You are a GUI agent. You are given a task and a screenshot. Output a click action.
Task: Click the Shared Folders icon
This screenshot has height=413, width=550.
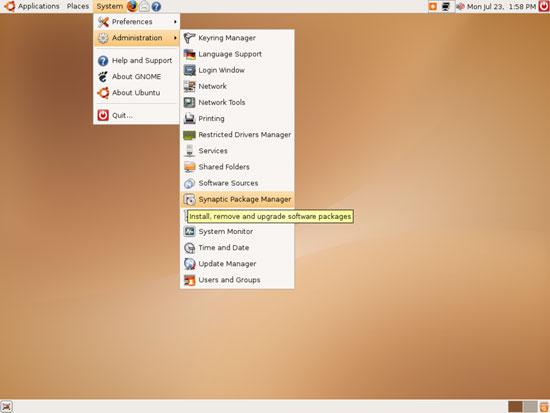(x=189, y=167)
